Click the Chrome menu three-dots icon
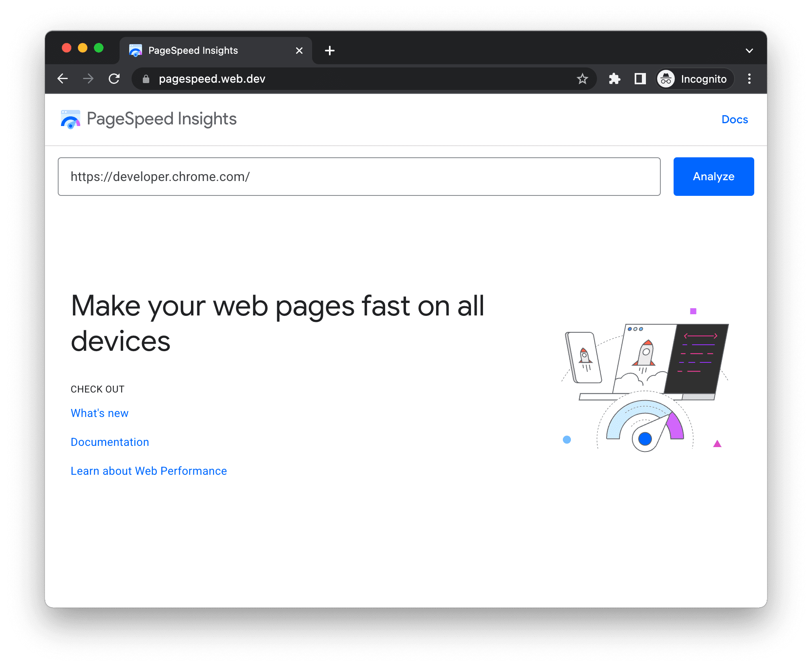This screenshot has height=667, width=812. (749, 79)
